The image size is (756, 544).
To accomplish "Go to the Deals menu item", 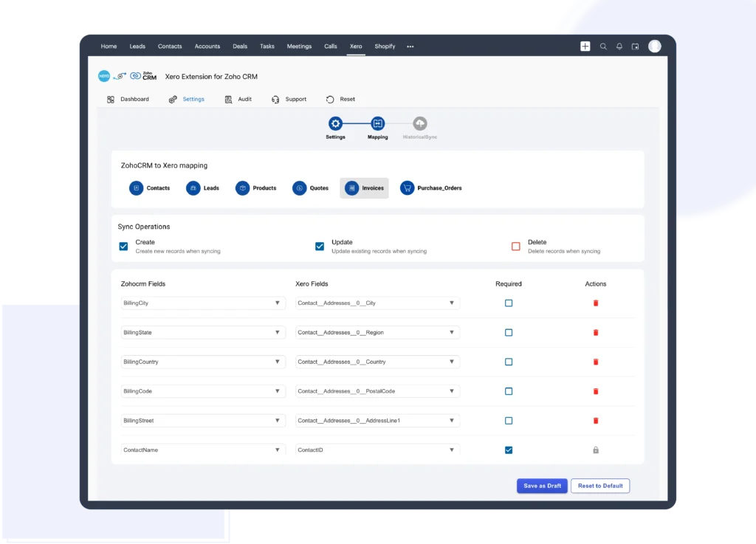I will (x=240, y=46).
